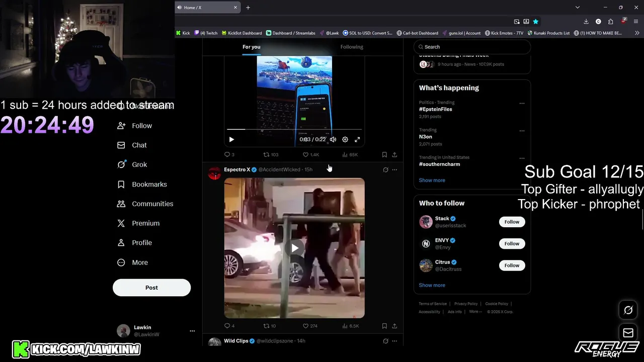View analytics on the 6.5K views post
This screenshot has height=362, width=644.
coord(350,326)
